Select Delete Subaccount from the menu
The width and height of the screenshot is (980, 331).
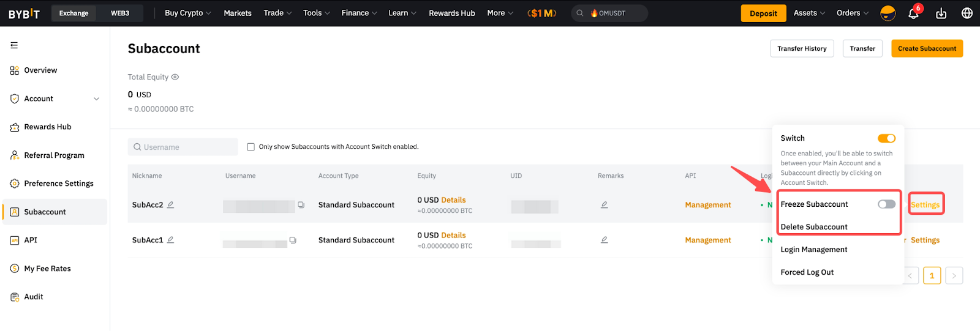click(x=814, y=227)
